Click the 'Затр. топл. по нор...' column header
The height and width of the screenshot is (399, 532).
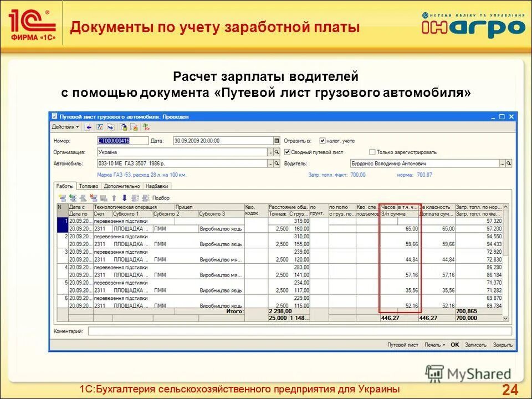pyautogui.click(x=479, y=207)
